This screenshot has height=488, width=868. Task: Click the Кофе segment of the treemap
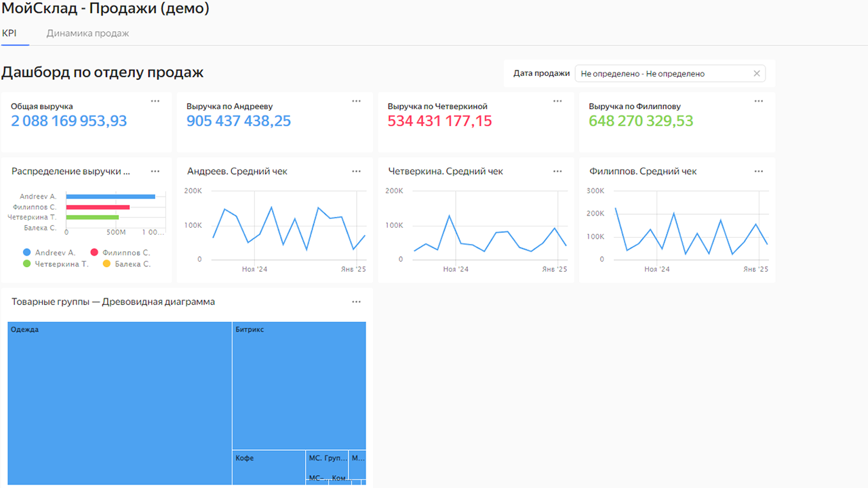point(269,469)
